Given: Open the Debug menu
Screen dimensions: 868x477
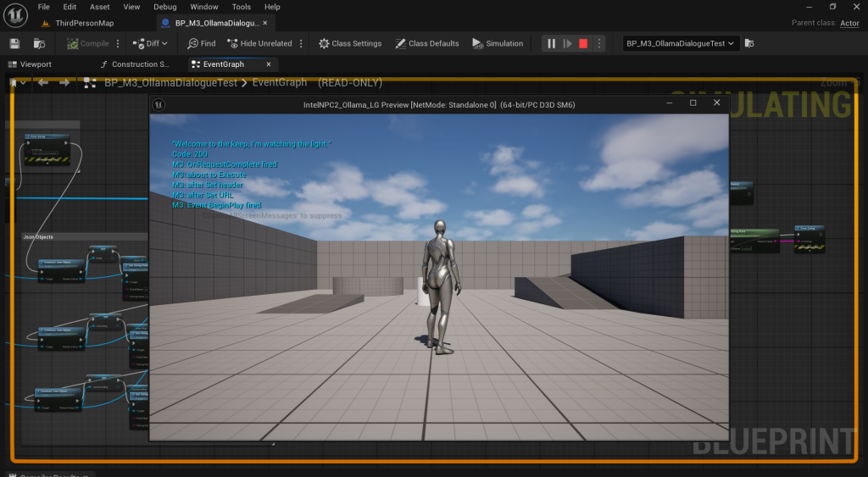Looking at the screenshot, I should tap(165, 7).
